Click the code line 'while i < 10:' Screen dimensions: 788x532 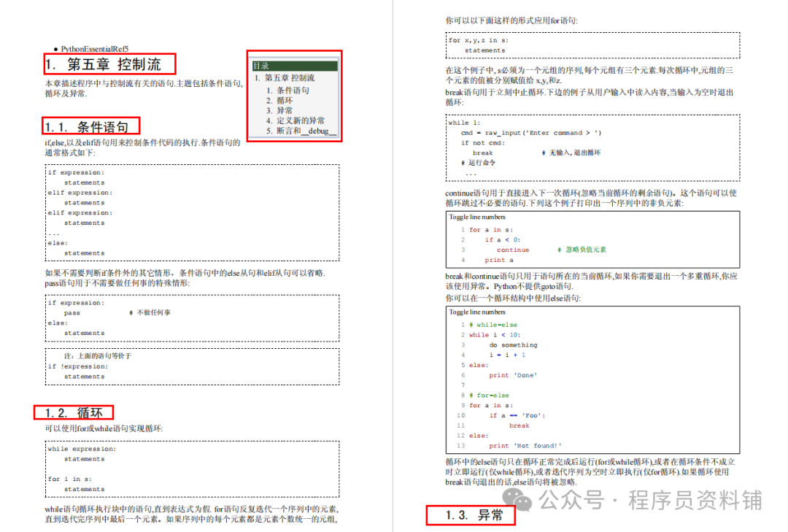495,335
